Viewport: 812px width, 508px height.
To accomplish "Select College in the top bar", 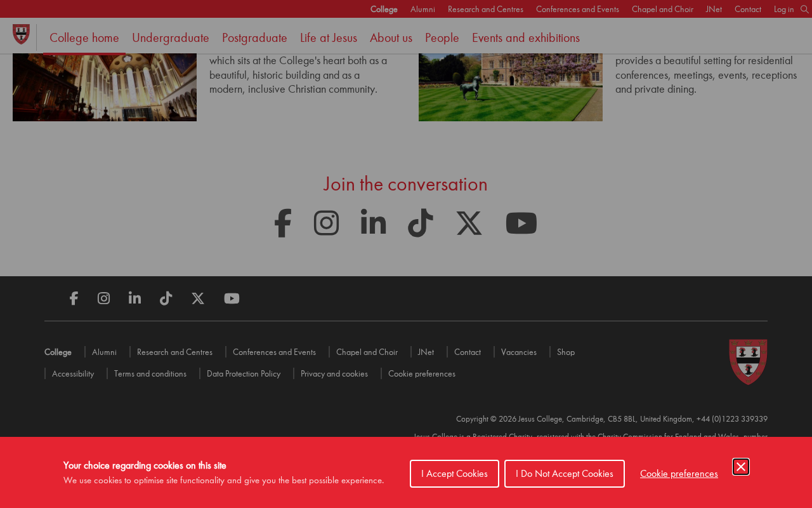I will tap(384, 9).
